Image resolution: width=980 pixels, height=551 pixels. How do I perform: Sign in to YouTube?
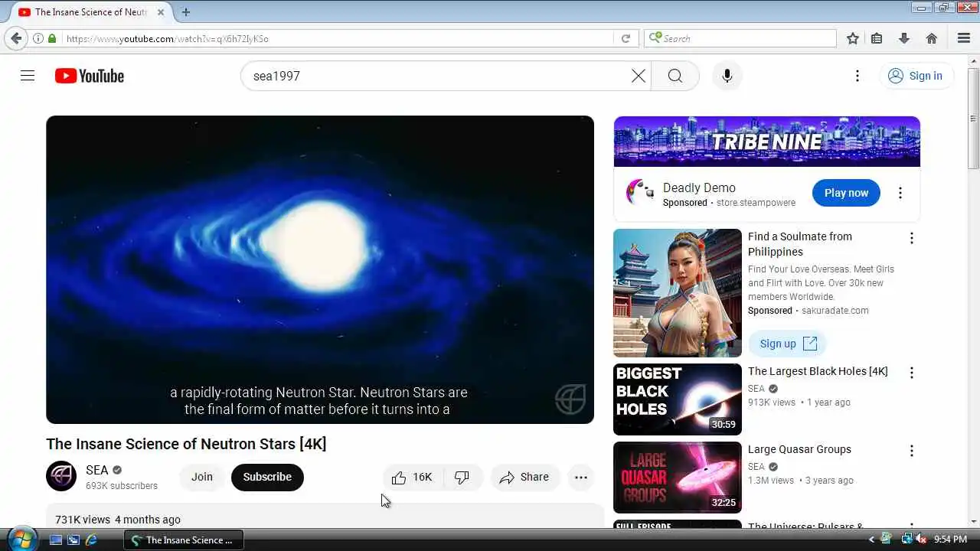coord(916,76)
